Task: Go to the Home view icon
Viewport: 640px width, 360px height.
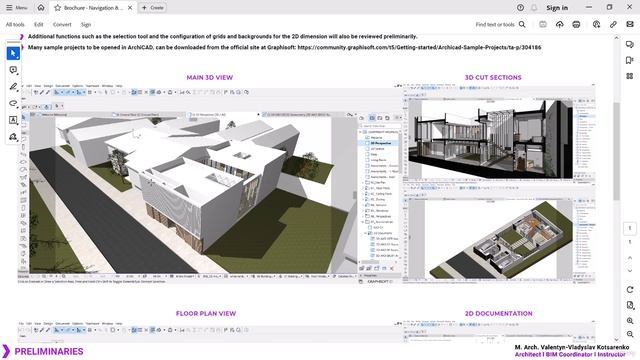Action: click(41, 7)
